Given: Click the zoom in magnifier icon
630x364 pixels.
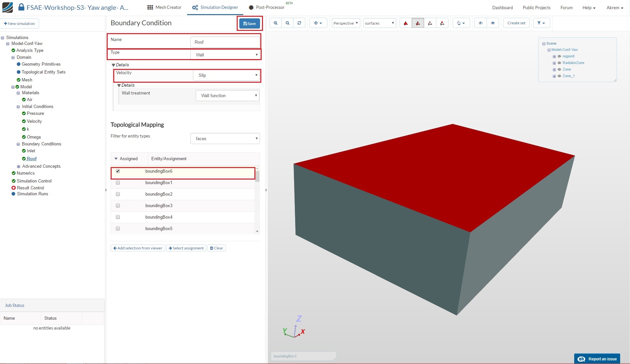Looking at the screenshot, I should coord(275,23).
